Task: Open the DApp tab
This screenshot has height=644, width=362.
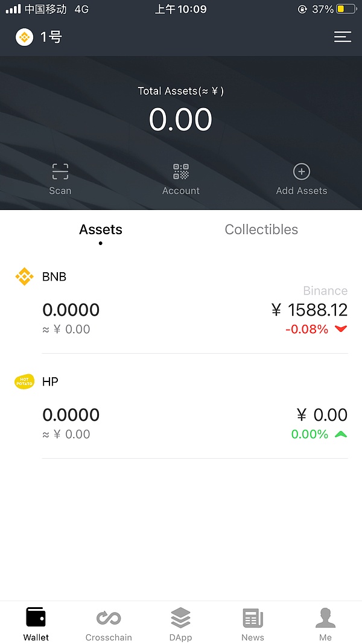Action: [x=180, y=623]
